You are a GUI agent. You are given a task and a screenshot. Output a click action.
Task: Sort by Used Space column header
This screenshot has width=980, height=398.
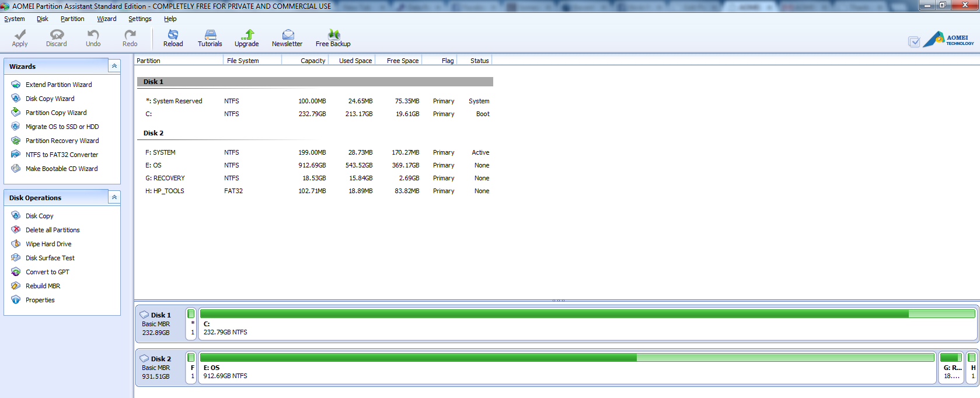(x=351, y=61)
